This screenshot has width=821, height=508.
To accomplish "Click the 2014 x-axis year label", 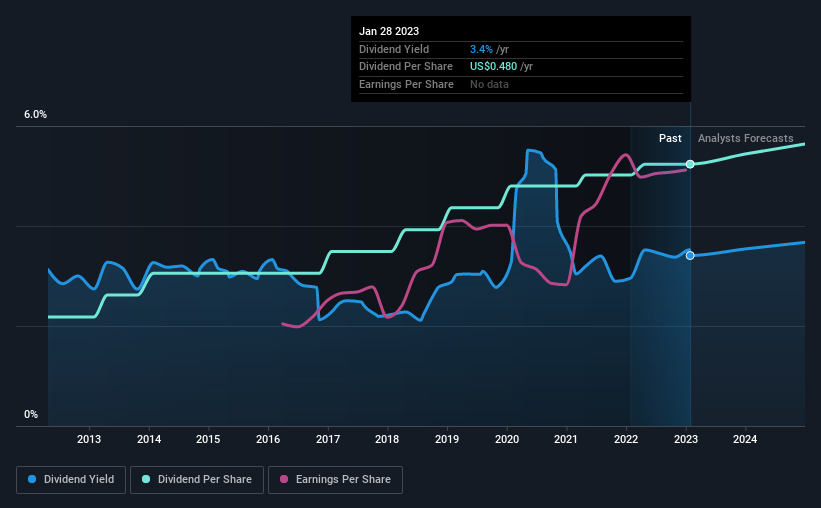I will click(149, 439).
